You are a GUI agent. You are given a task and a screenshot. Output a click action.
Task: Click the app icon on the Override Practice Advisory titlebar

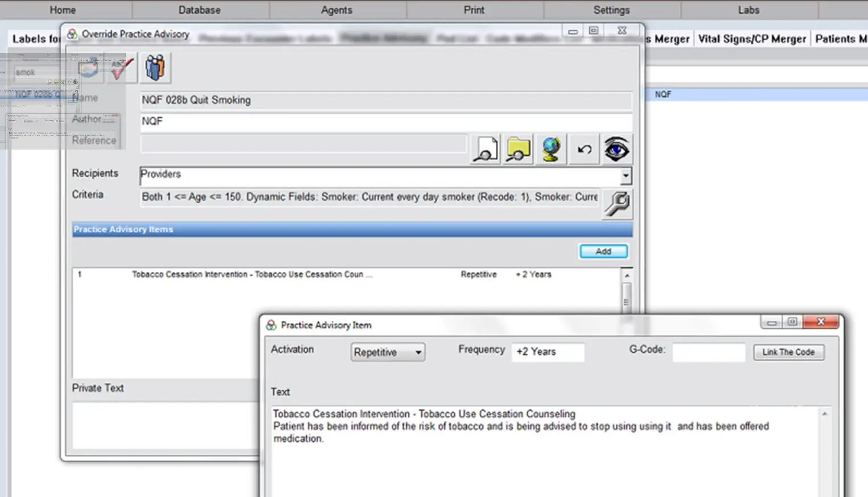72,34
